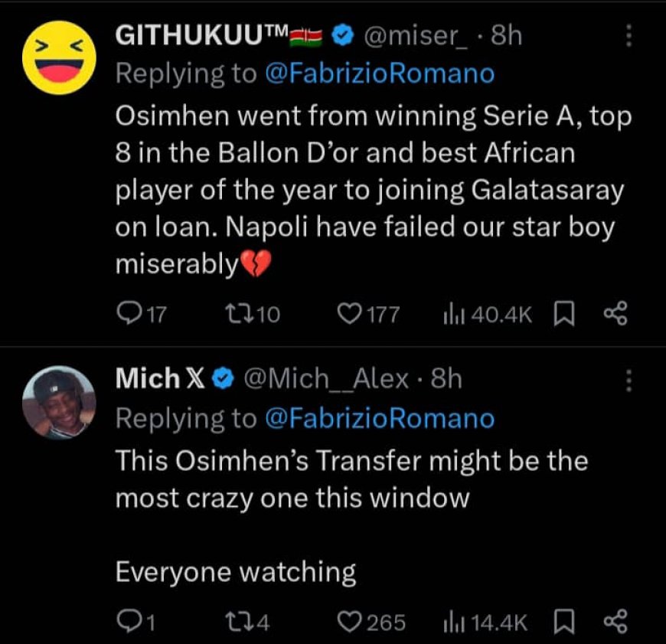Share Mich's tweet
The height and width of the screenshot is (644, 666).
click(x=615, y=621)
